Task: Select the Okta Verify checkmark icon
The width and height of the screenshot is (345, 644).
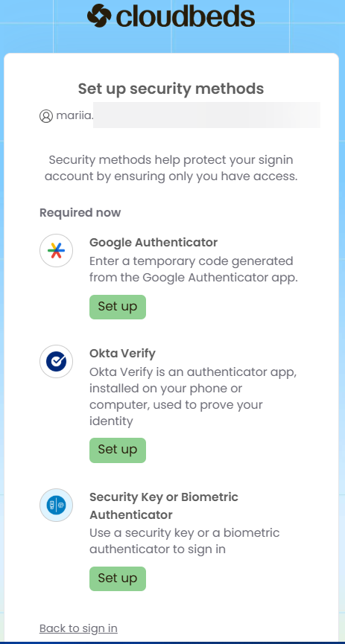Action: tap(57, 361)
